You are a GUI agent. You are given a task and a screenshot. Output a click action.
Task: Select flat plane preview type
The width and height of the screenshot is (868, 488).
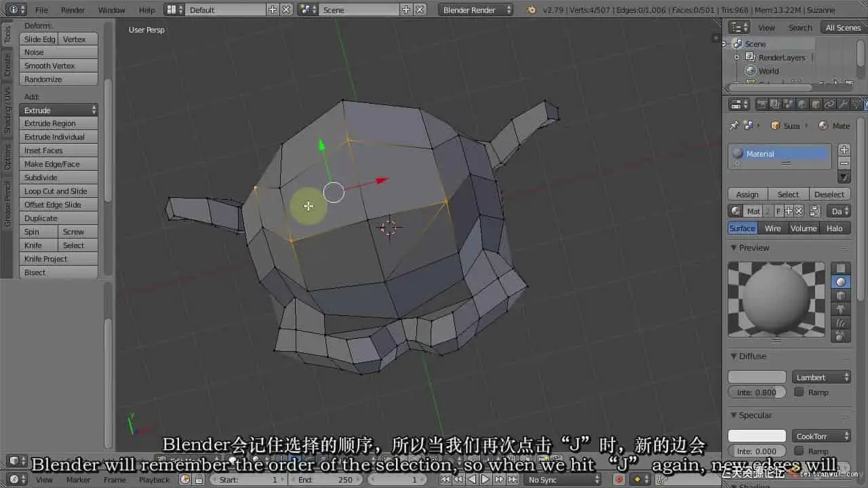click(841, 268)
